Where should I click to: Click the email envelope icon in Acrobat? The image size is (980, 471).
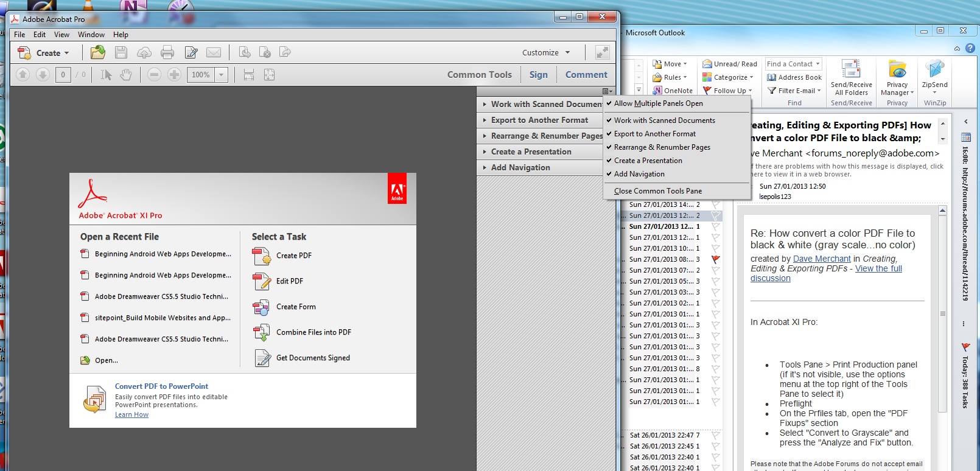click(214, 53)
